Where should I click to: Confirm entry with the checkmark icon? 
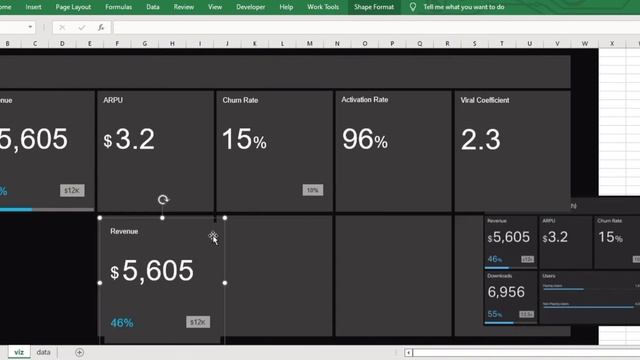[82, 27]
